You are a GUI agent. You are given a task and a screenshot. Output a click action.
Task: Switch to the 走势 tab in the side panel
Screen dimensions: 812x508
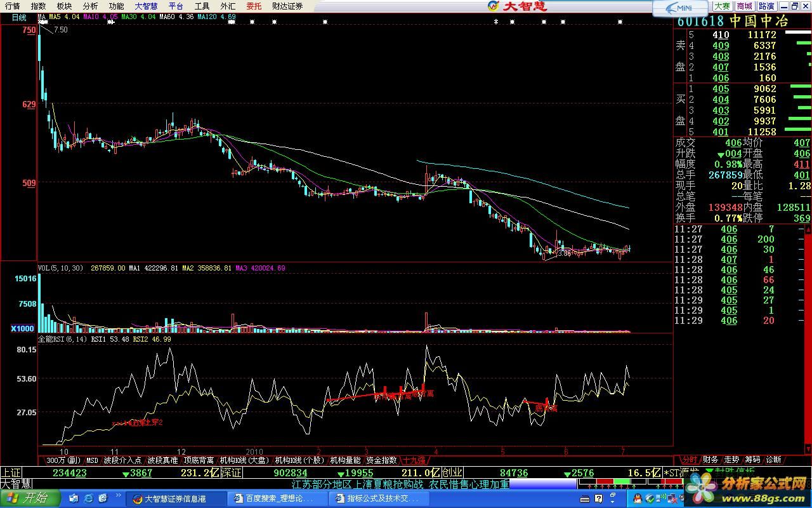tap(732, 460)
